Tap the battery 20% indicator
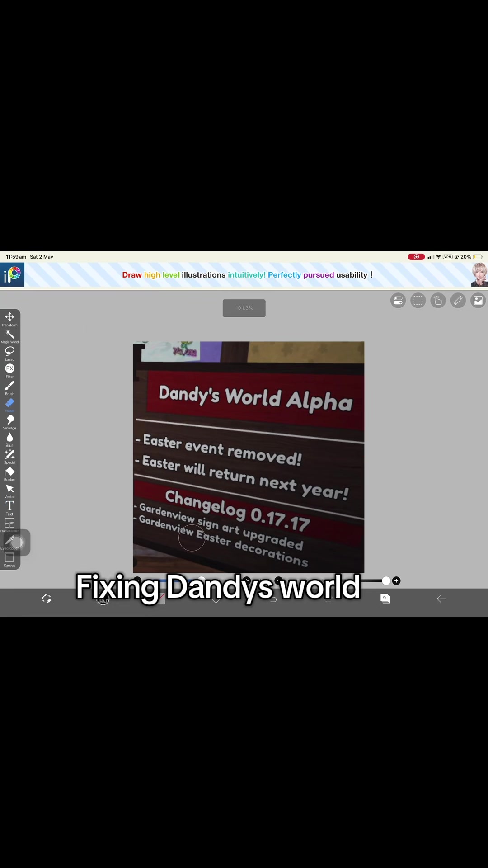The image size is (488, 868). [471, 257]
